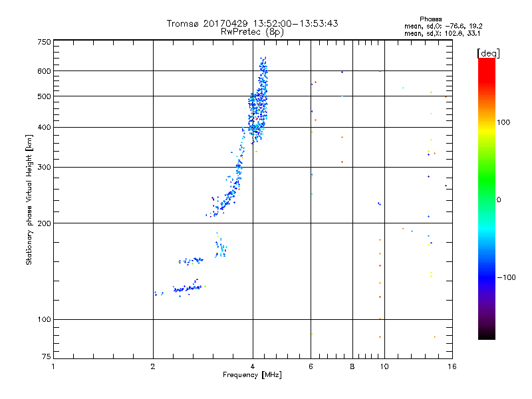Viewport: 532px width, 399px height.
Task: Click the x-axis tick label "10"
Action: coord(384,366)
